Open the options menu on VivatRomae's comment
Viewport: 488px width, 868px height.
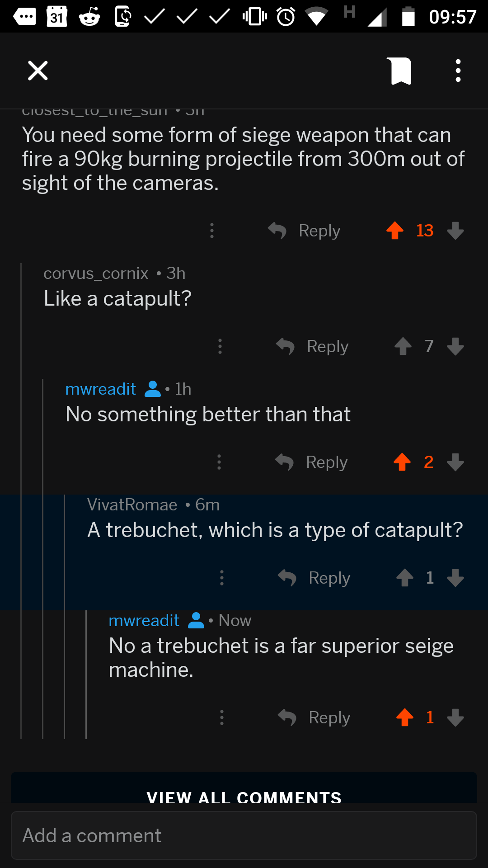point(221,578)
